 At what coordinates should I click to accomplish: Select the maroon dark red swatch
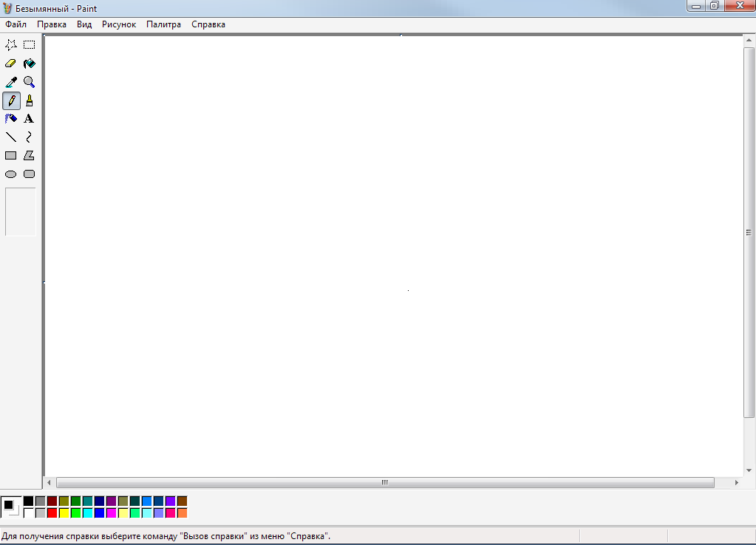tap(52, 501)
